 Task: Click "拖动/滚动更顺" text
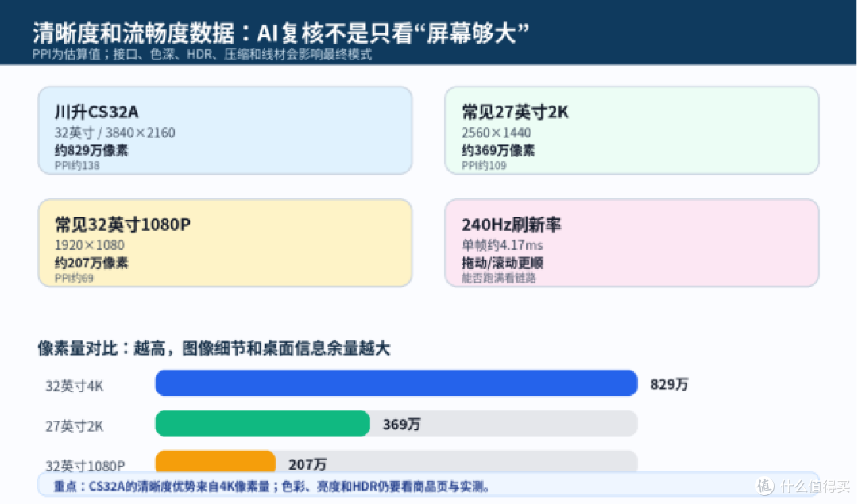pos(502,263)
